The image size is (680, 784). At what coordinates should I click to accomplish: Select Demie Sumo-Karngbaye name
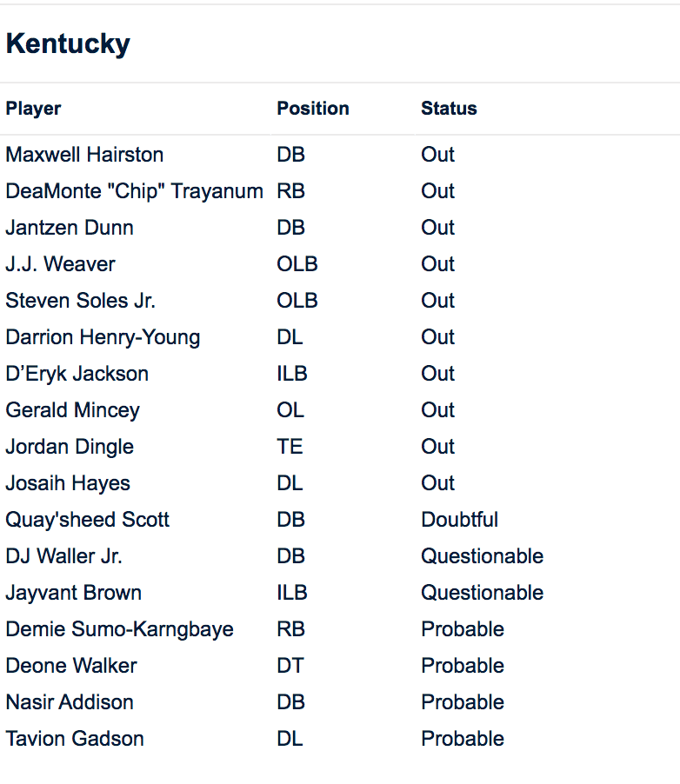[x=119, y=629]
